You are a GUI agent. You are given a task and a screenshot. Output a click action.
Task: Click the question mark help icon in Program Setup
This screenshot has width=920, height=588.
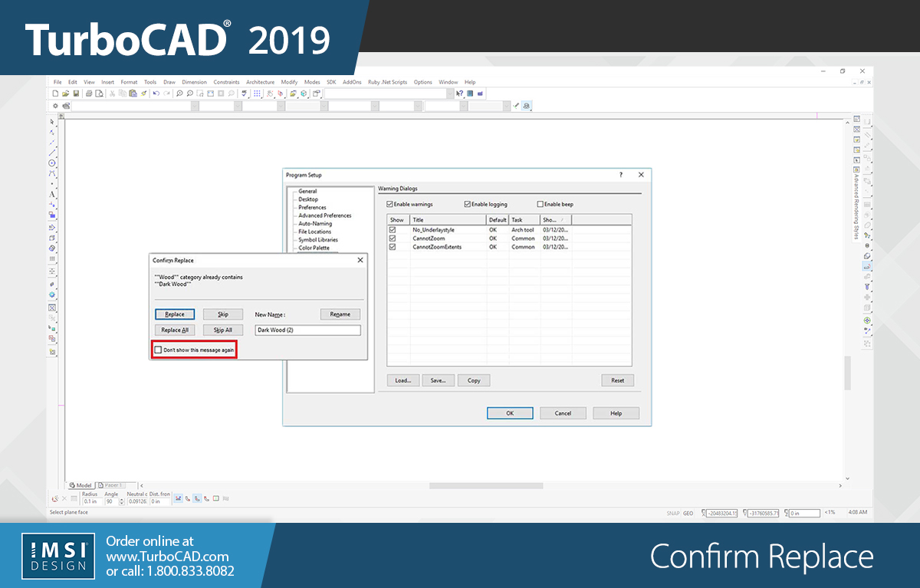(x=621, y=175)
